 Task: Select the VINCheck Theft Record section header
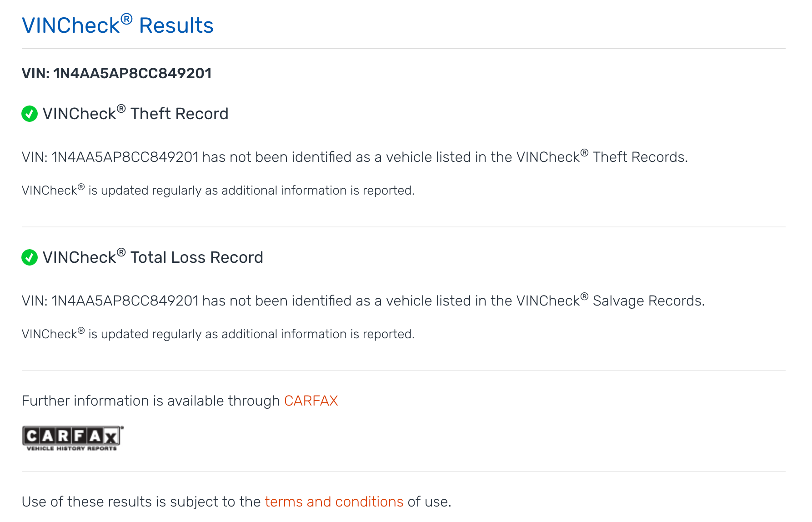click(x=135, y=114)
